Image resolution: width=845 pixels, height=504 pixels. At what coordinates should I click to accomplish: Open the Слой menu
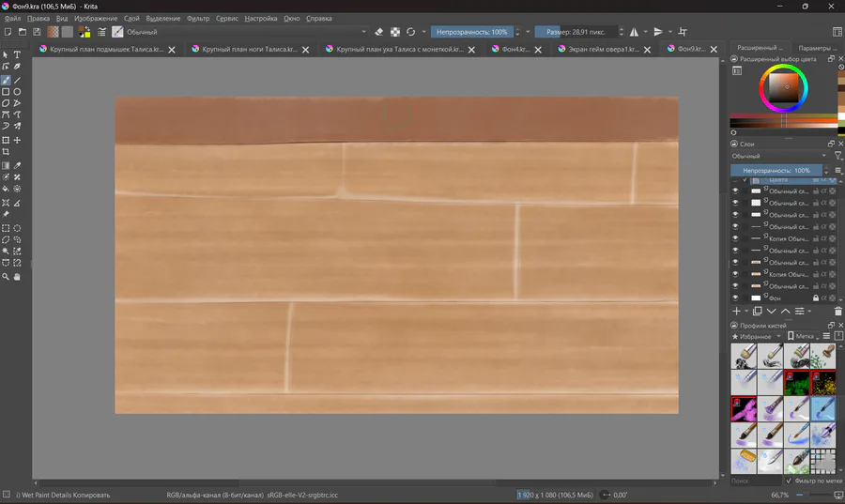pyautogui.click(x=131, y=19)
